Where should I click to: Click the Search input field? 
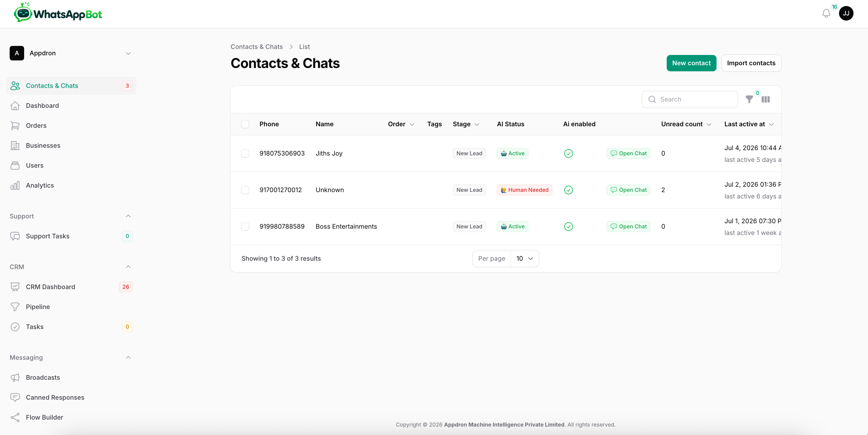click(690, 99)
